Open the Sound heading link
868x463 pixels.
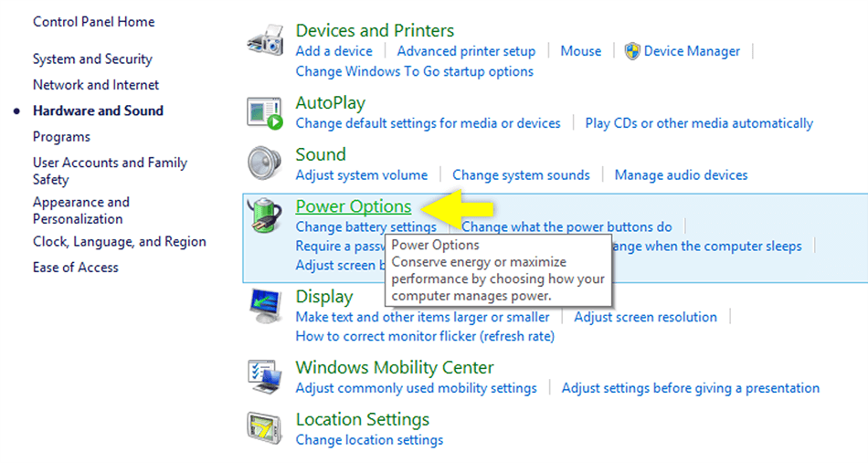click(321, 154)
